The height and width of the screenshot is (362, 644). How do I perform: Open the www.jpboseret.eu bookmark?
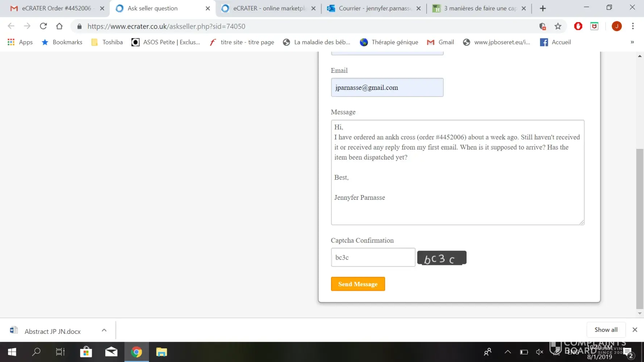(x=497, y=42)
